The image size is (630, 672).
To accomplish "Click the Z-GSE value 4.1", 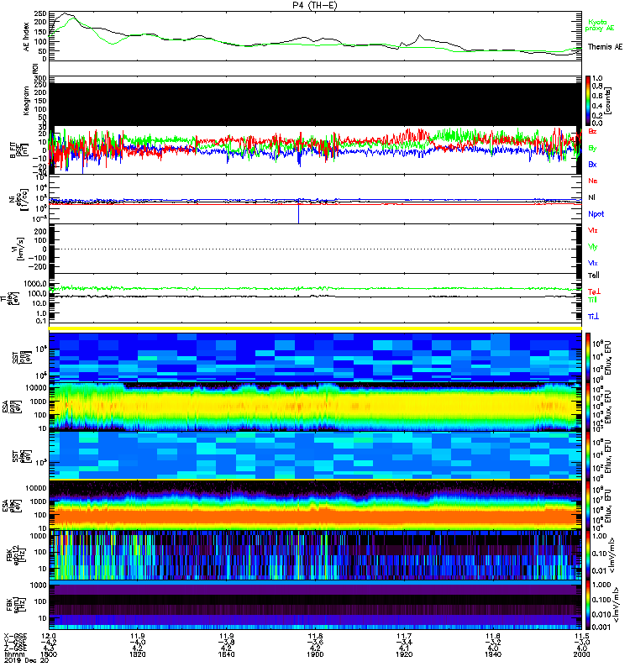I will [404, 648].
